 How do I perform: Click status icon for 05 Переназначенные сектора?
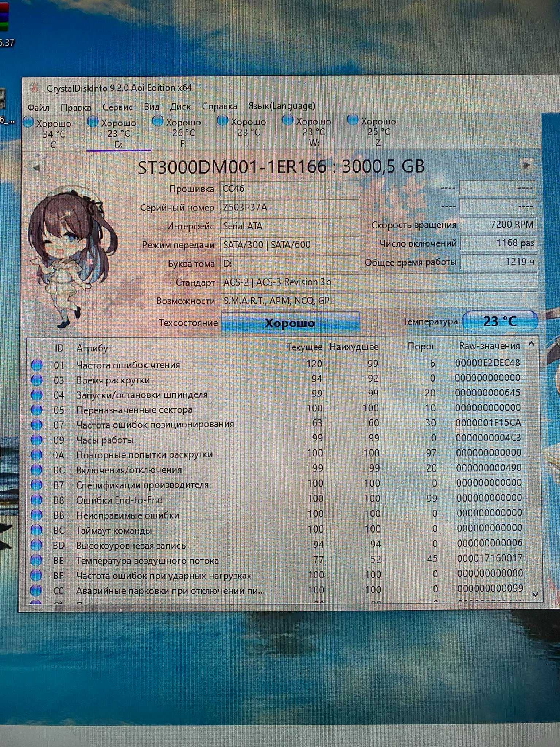click(36, 410)
